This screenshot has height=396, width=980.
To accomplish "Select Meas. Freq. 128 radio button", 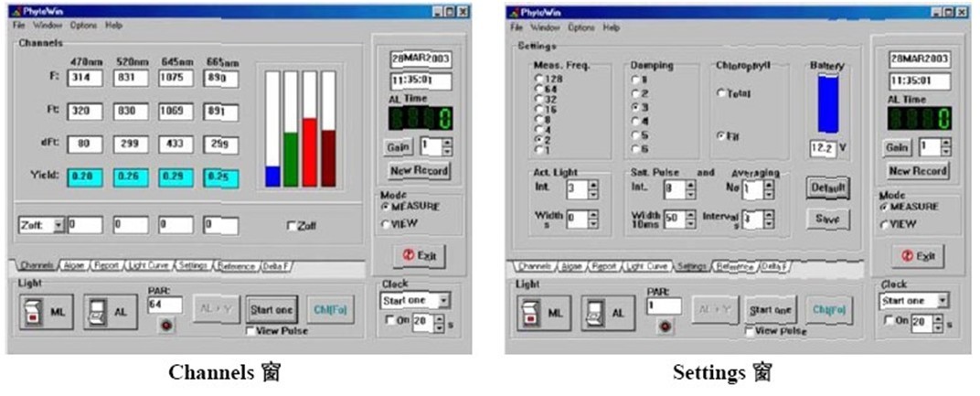I will [538, 80].
